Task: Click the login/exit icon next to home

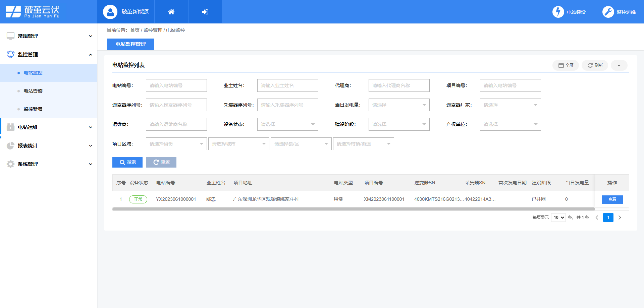Action: pos(205,11)
